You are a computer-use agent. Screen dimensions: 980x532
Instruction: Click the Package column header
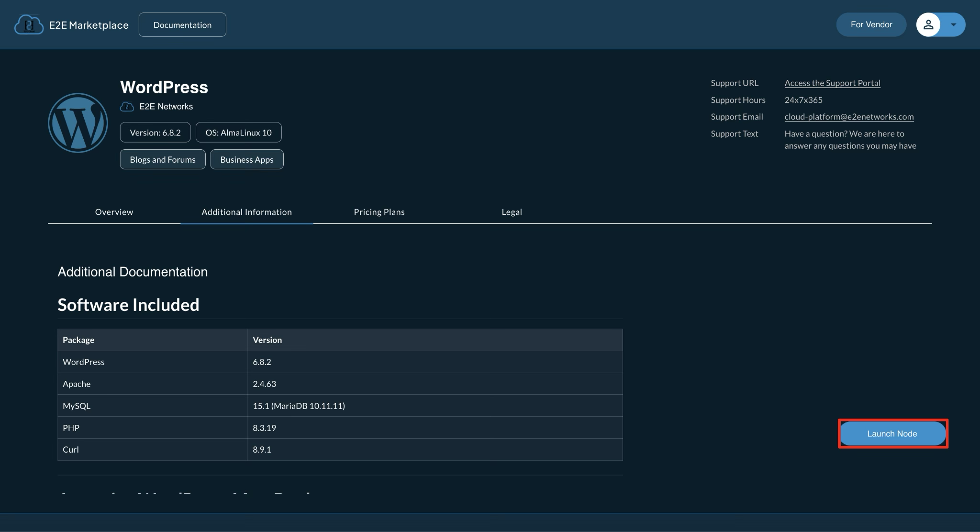click(x=78, y=340)
